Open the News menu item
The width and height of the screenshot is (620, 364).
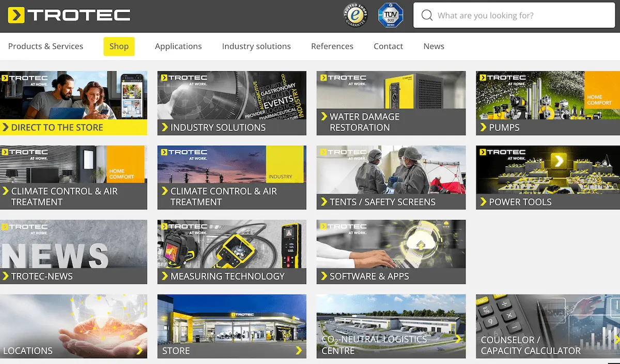(x=433, y=46)
